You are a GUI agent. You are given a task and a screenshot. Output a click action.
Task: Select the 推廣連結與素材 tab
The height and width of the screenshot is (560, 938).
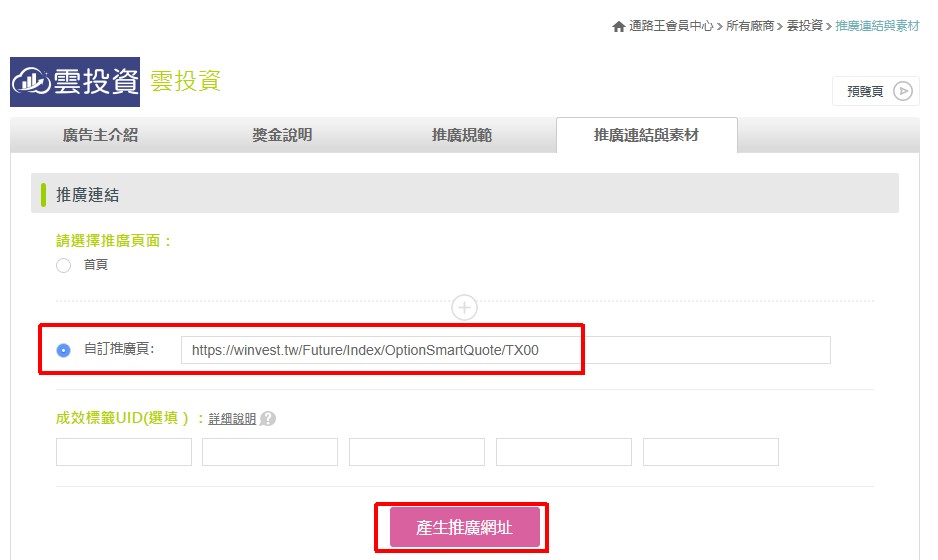point(646,135)
